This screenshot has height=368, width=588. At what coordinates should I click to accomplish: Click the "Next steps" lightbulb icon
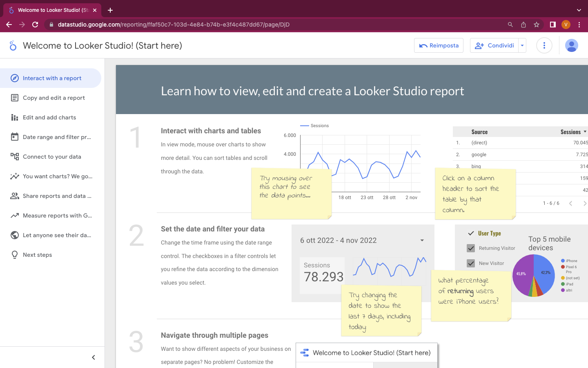pyautogui.click(x=14, y=255)
